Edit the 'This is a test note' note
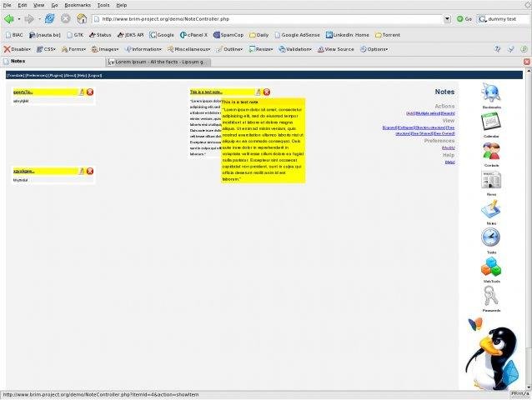This screenshot has width=532, height=400. click(x=258, y=92)
